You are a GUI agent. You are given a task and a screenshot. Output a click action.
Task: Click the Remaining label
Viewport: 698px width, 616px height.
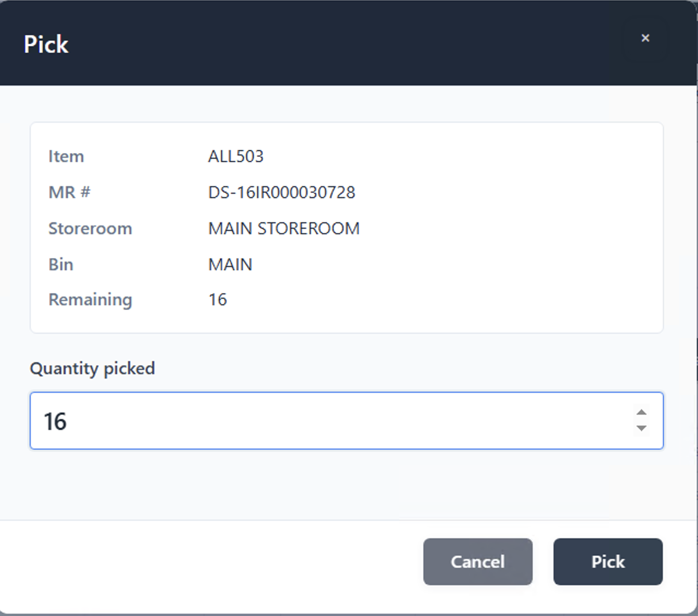point(90,300)
